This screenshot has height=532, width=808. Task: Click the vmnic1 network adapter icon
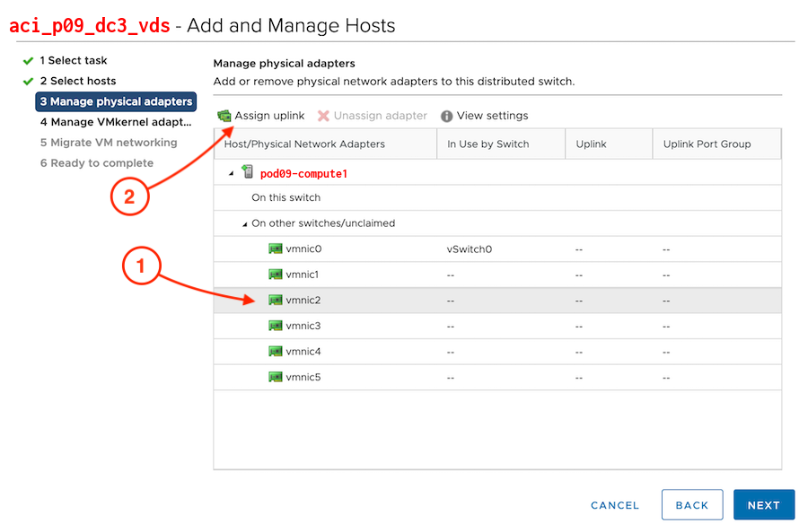(276, 275)
